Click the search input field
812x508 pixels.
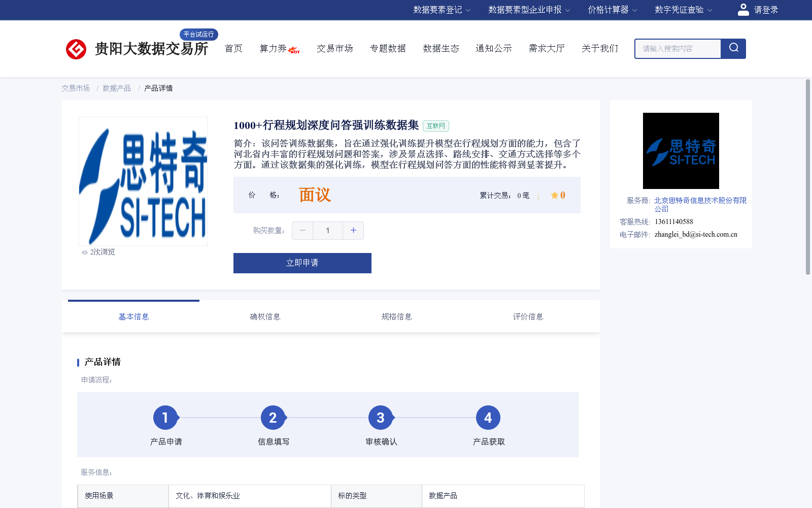[678, 49]
